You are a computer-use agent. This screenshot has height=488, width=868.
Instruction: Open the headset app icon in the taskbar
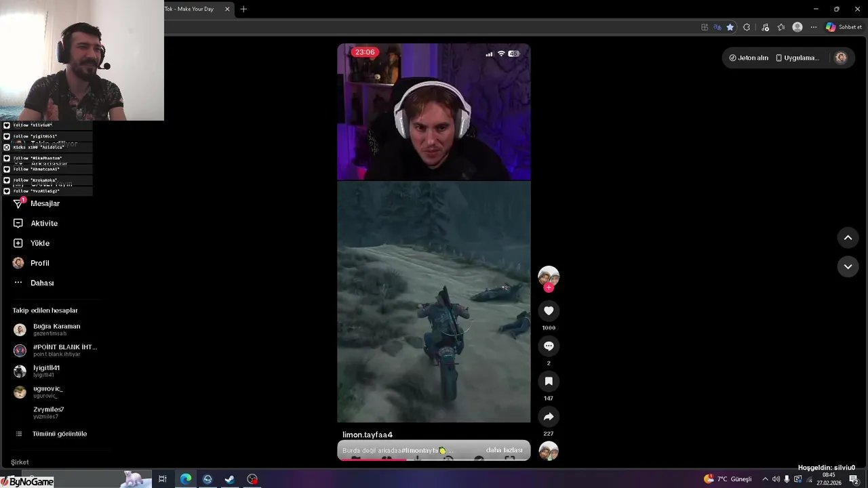pos(208,479)
